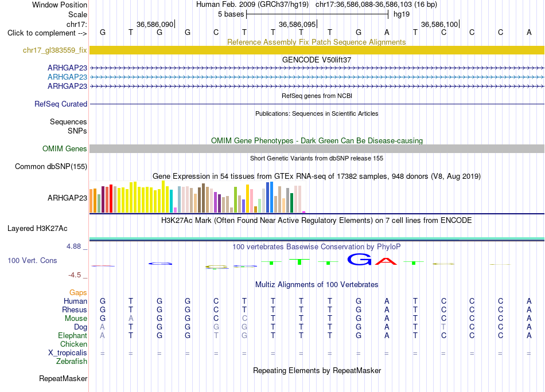Click the OMIM Gene Phenotypes track title
The width and height of the screenshot is (545, 392).
317,140
